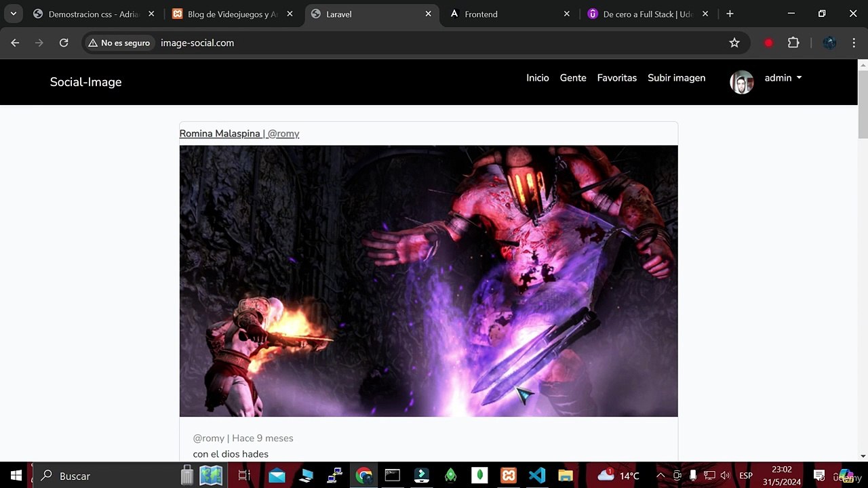Image resolution: width=868 pixels, height=488 pixels.
Task: Switch to the Frontend tab
Action: 509,14
